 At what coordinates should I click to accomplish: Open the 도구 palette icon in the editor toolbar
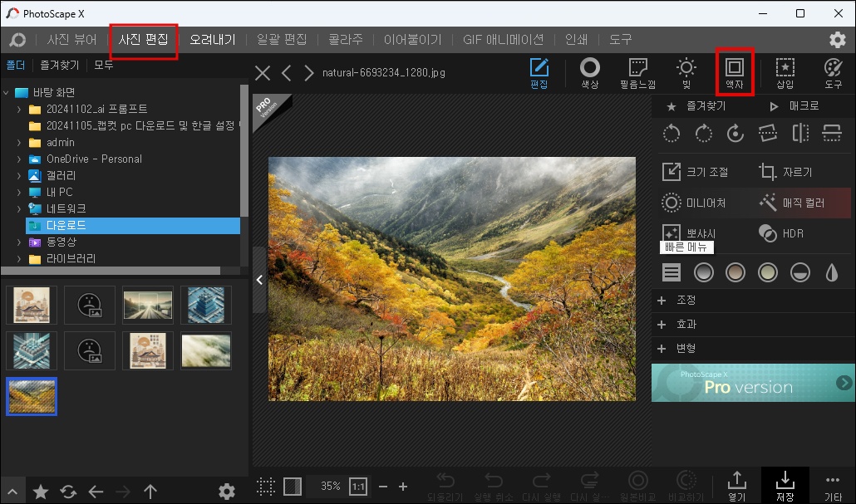click(833, 73)
